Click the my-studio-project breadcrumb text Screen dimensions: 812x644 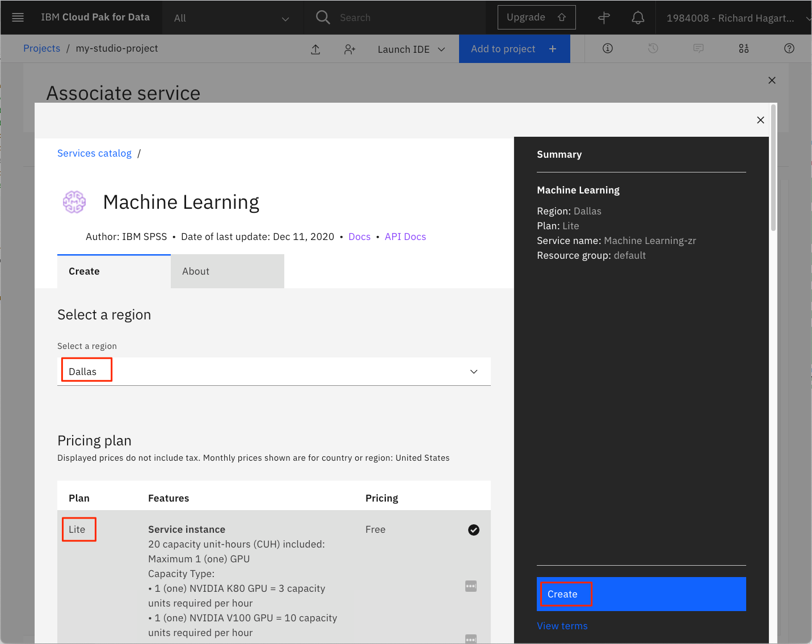click(x=117, y=48)
